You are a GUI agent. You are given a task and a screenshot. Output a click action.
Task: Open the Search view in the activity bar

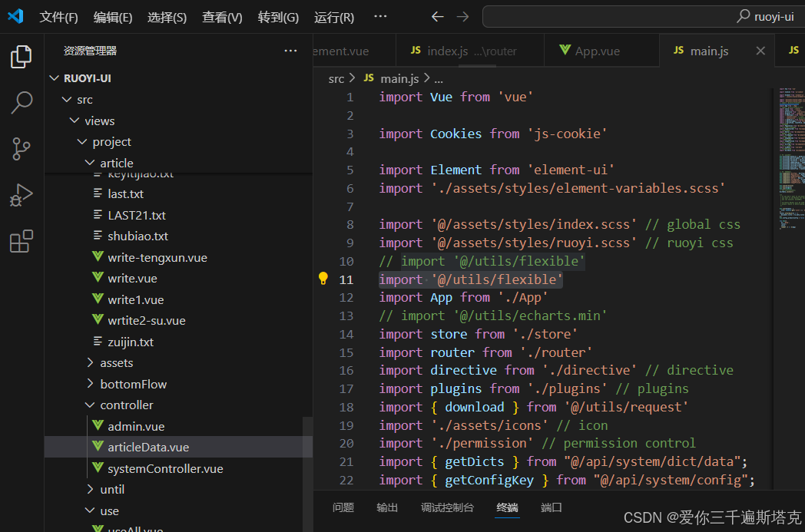pos(21,101)
